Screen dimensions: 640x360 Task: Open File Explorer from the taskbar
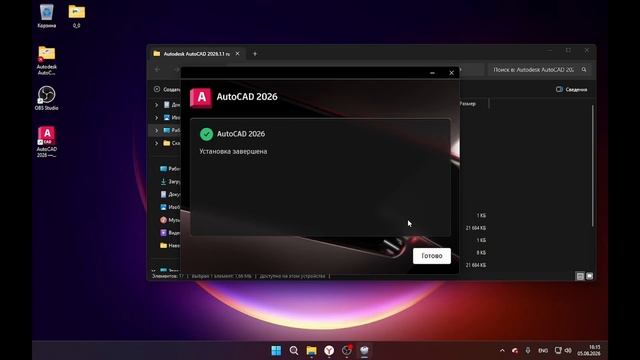pos(311,351)
